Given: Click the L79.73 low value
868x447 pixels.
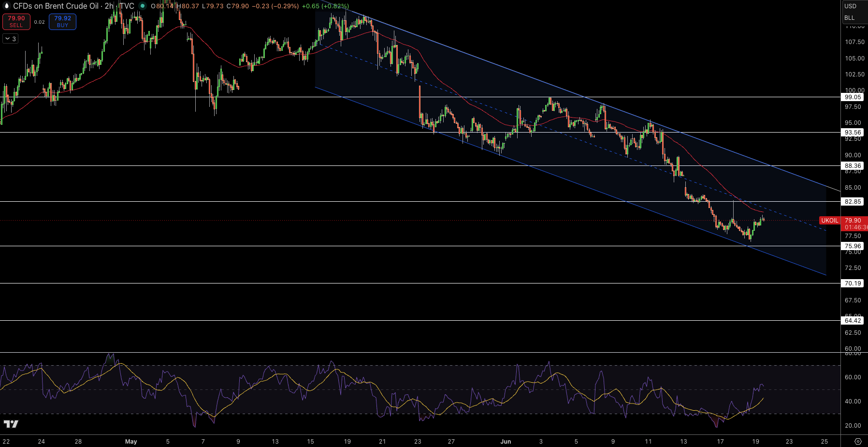Looking at the screenshot, I should tap(213, 6).
